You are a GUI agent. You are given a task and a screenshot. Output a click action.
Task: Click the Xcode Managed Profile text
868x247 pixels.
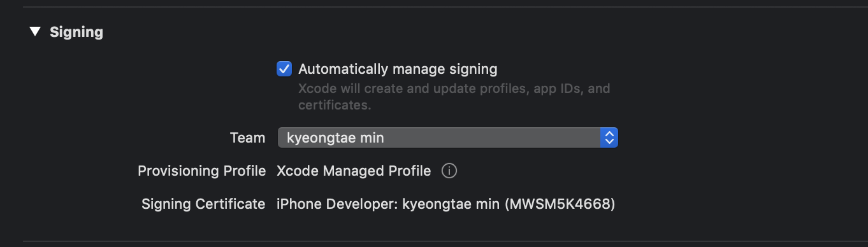pos(354,171)
